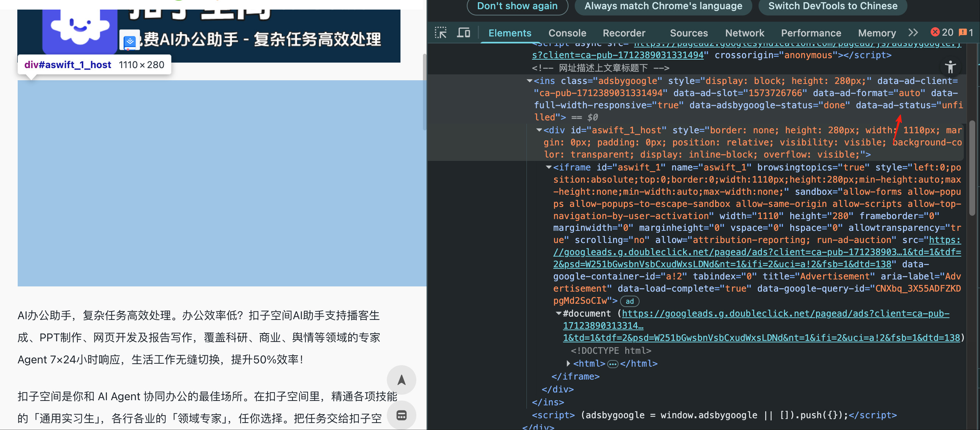Expand the collapsed html element node
The height and width of the screenshot is (430, 980).
568,363
